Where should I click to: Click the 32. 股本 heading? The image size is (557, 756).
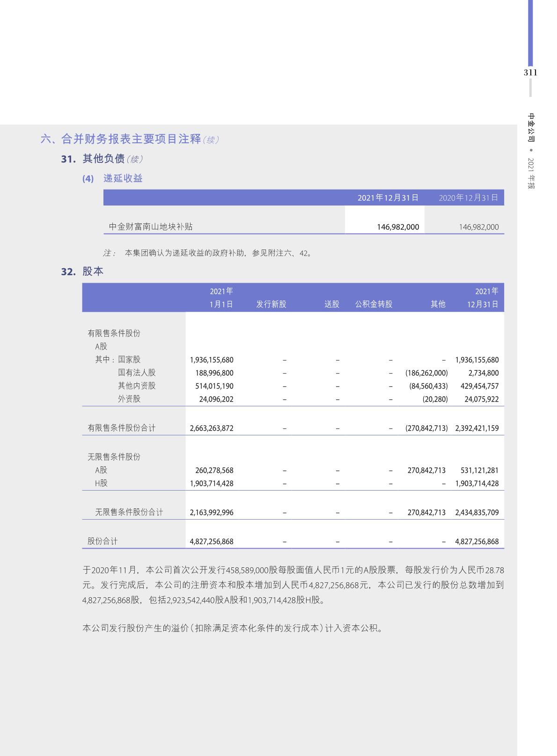[x=82, y=272]
